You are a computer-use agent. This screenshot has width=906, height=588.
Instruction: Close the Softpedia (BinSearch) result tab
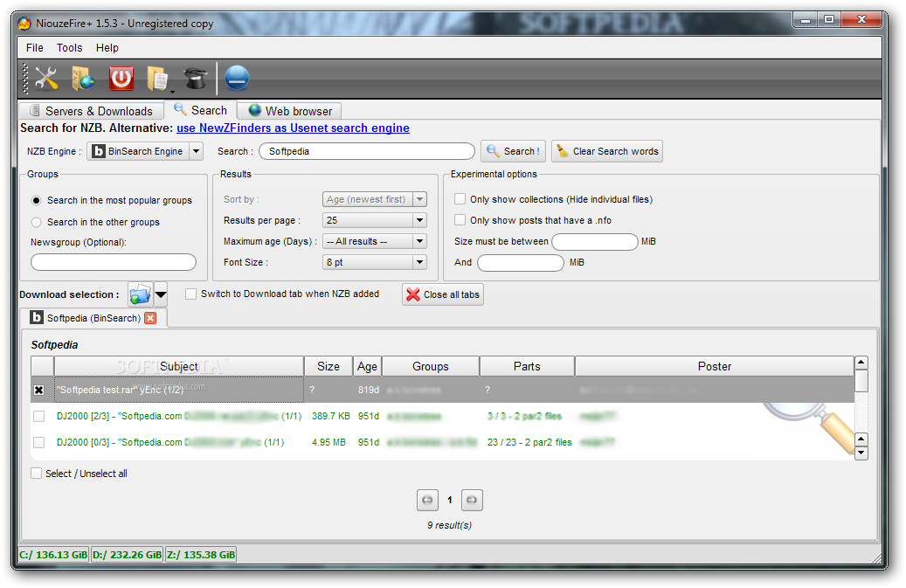(150, 318)
